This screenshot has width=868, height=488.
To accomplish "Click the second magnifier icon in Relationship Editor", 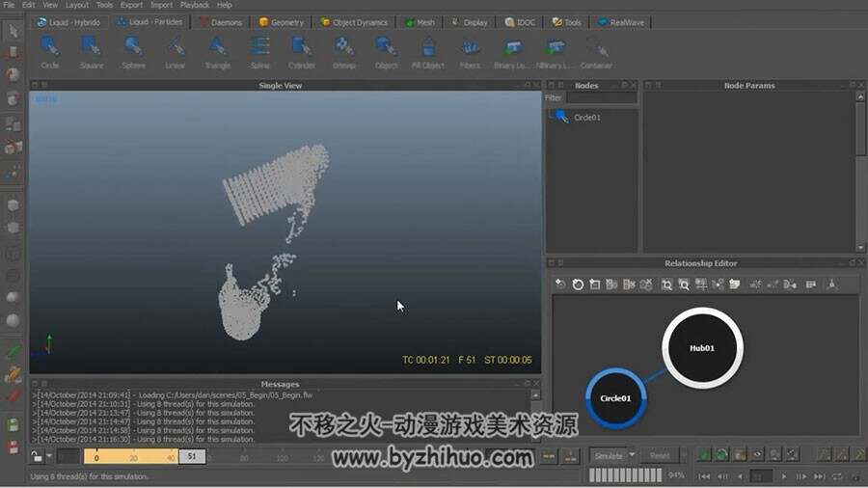I will coord(684,285).
